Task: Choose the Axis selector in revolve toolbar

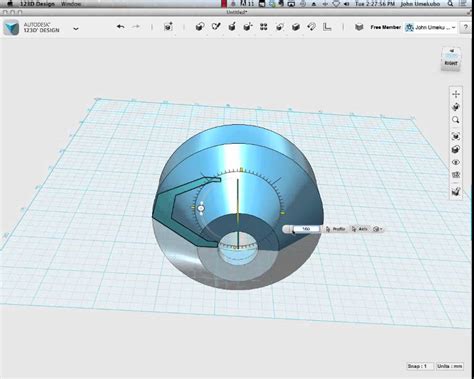Action: click(x=359, y=229)
